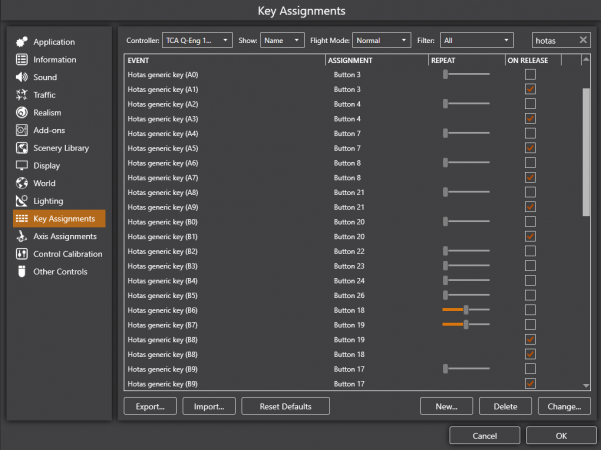This screenshot has height=450, width=601.
Task: Click Button 26 assignment cell
Action: [349, 296]
